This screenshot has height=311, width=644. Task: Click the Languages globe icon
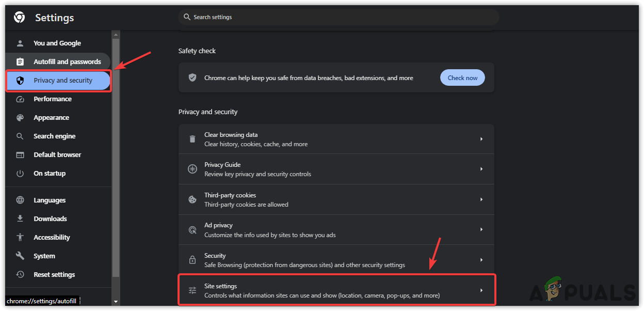click(20, 200)
